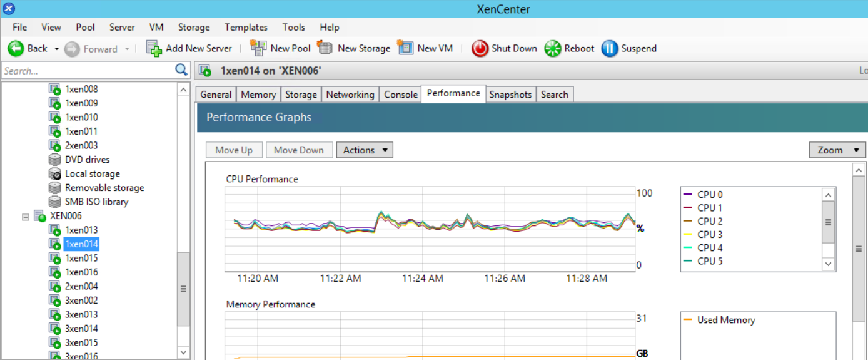Image resolution: width=868 pixels, height=360 pixels.
Task: Open the Help menu
Action: 329,27
